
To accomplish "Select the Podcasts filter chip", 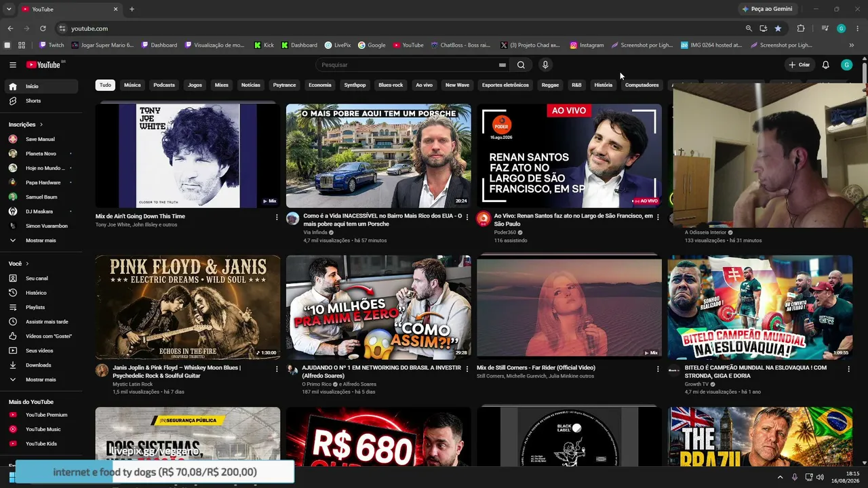I will [x=164, y=85].
